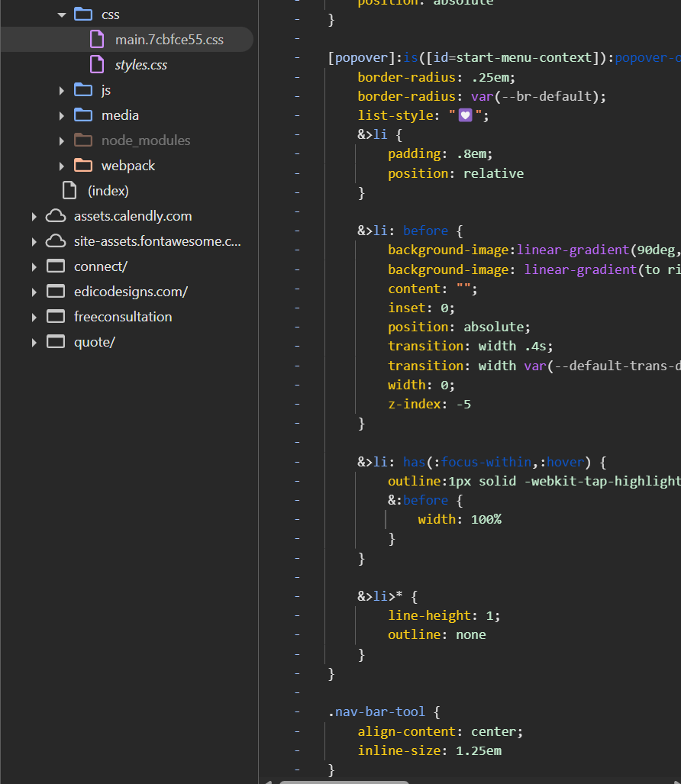
Task: Click the main.7cbfce55.css file icon
Action: (97, 40)
